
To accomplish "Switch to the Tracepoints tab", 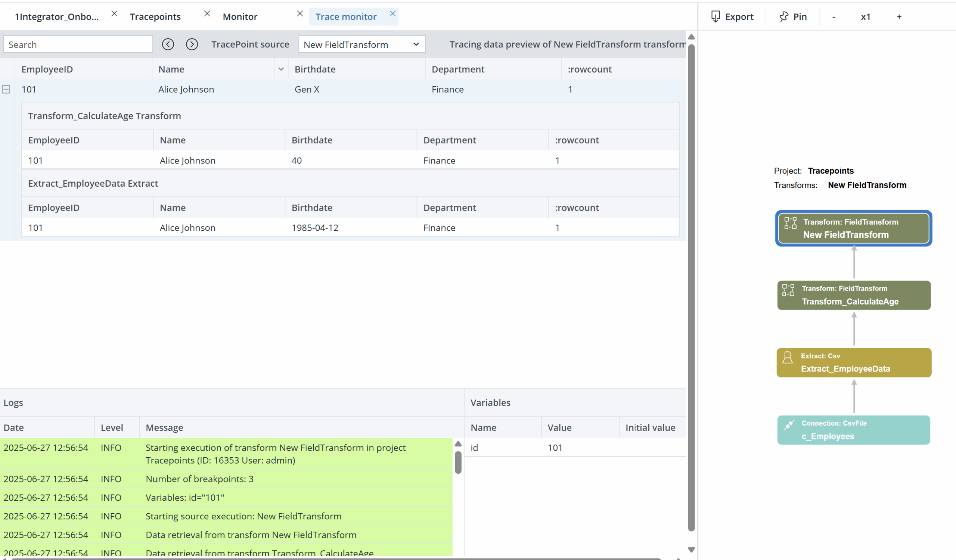I will pyautogui.click(x=155, y=17).
